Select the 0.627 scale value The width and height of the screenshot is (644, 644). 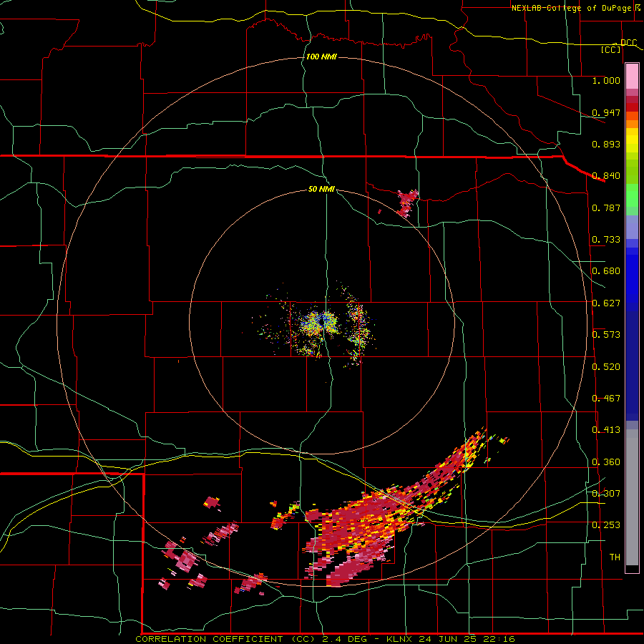pyautogui.click(x=606, y=303)
